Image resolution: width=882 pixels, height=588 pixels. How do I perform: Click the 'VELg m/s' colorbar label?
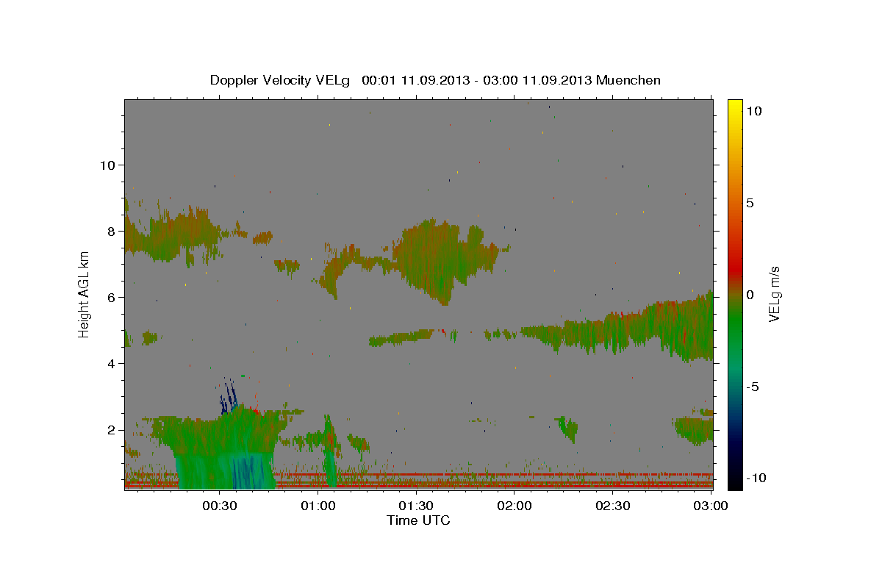(x=774, y=295)
